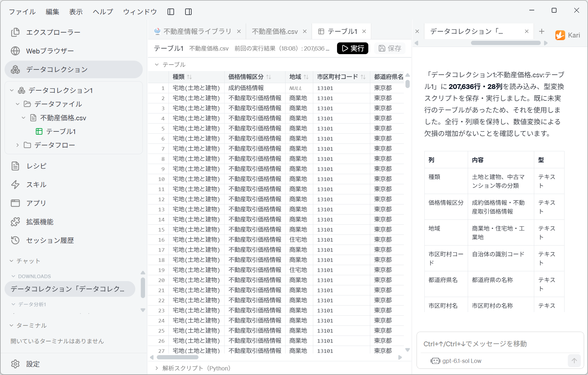Collapse the 不動産価格.csv tree node

pos(23,118)
